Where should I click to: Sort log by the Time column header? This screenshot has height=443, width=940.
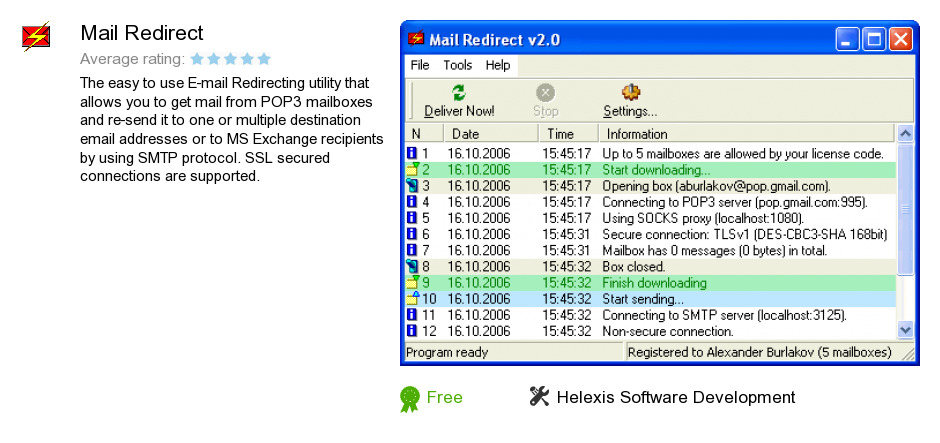pyautogui.click(x=568, y=133)
